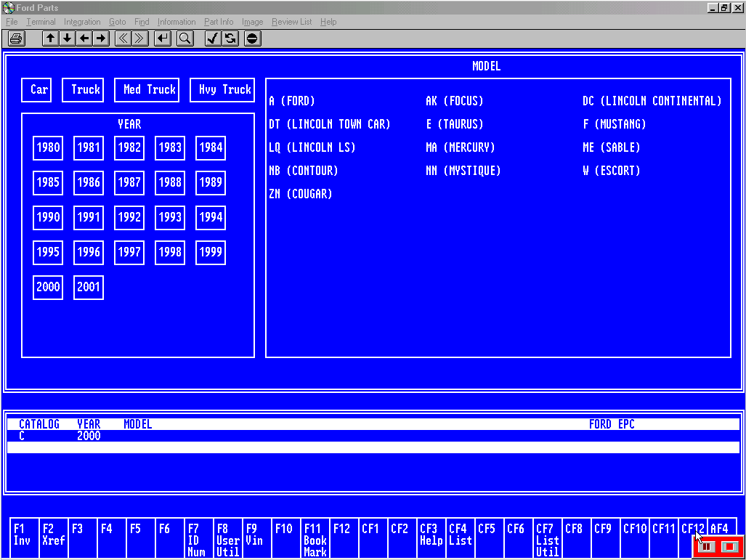Click the Ford Parts title bar icon
Image resolution: width=746 pixels, height=560 pixels.
tap(8, 7)
